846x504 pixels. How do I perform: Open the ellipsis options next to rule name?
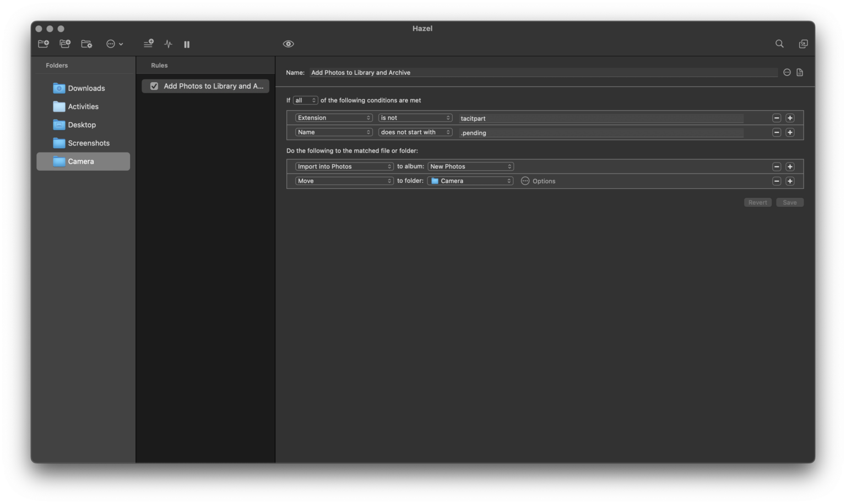coord(787,72)
